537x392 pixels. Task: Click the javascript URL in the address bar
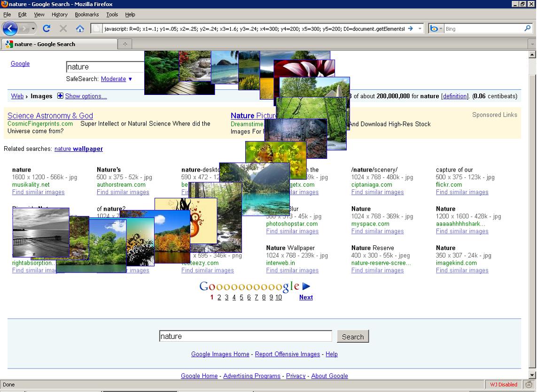[254, 29]
